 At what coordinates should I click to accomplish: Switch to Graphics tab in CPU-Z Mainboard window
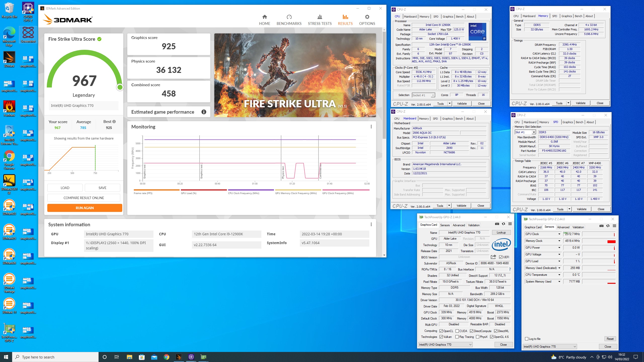[447, 119]
